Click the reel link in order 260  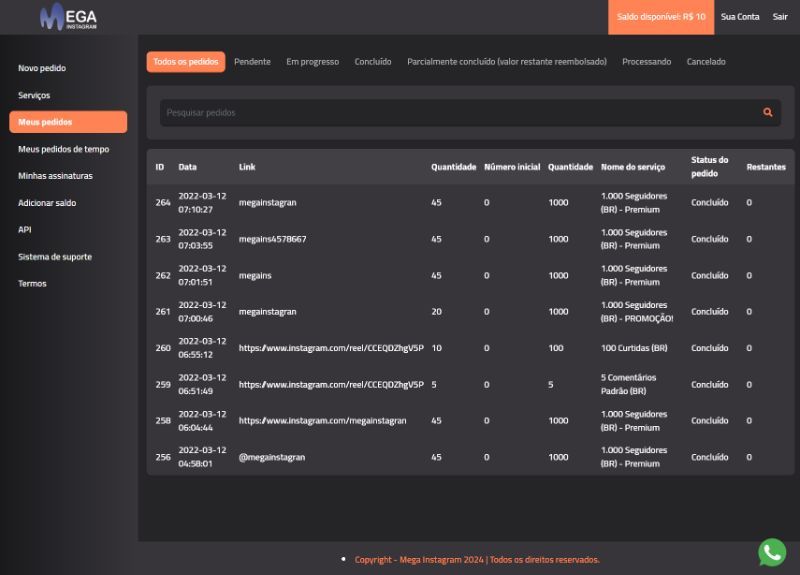tap(331, 348)
